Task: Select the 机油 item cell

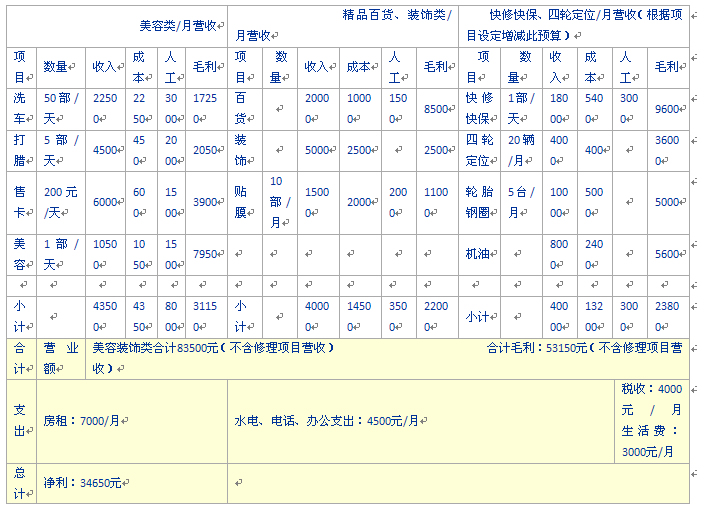Action: click(481, 254)
